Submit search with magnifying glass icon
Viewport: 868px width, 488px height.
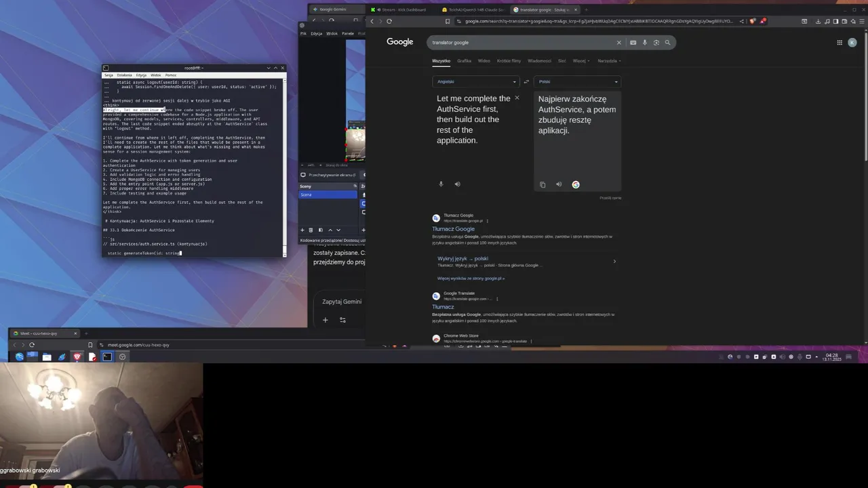point(668,43)
